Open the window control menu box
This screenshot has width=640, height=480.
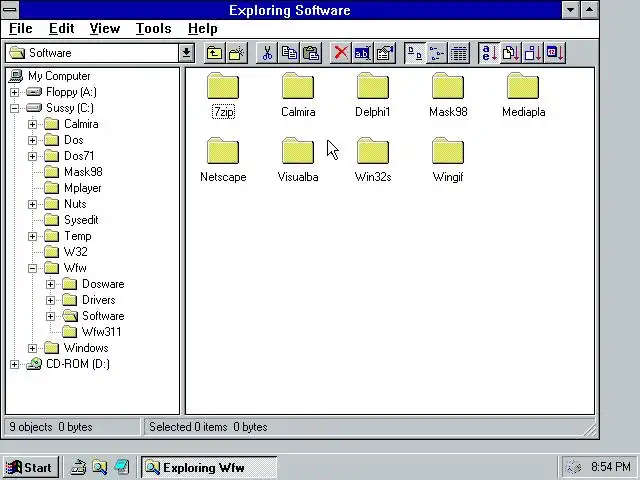(10, 10)
